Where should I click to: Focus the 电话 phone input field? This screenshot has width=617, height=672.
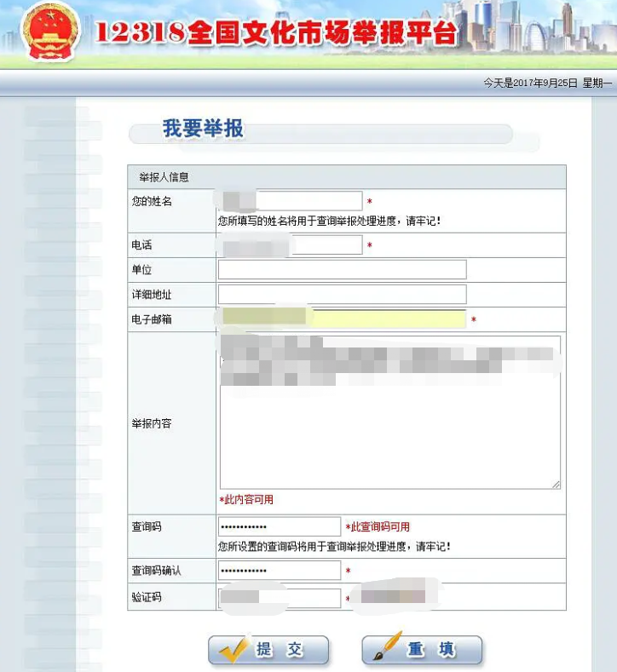coord(291,244)
